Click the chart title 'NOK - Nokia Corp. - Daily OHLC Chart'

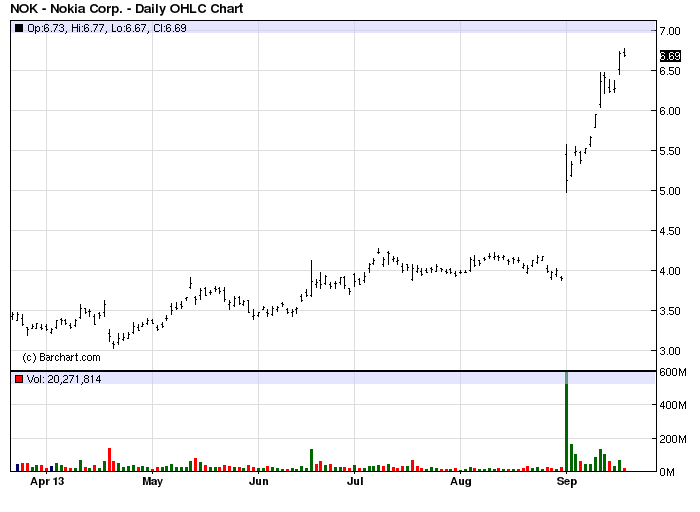point(127,8)
